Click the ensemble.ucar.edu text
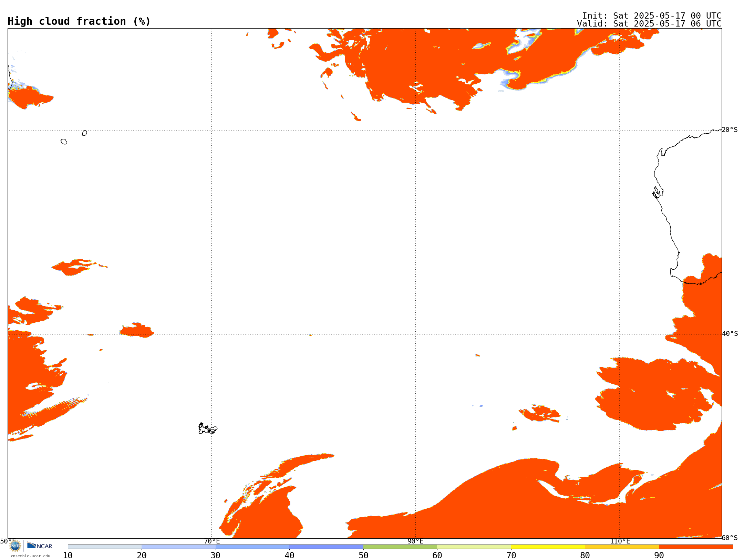 [31, 556]
